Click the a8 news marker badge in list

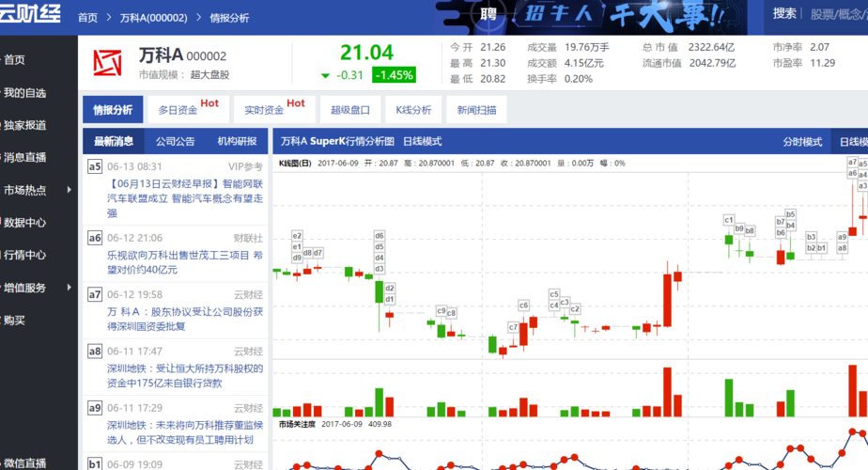click(x=95, y=351)
